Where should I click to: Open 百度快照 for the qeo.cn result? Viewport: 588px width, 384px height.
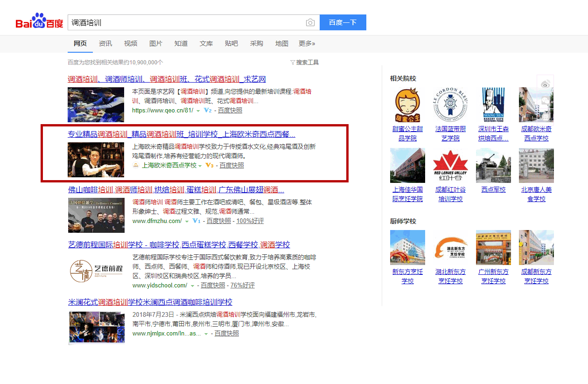[230, 111]
